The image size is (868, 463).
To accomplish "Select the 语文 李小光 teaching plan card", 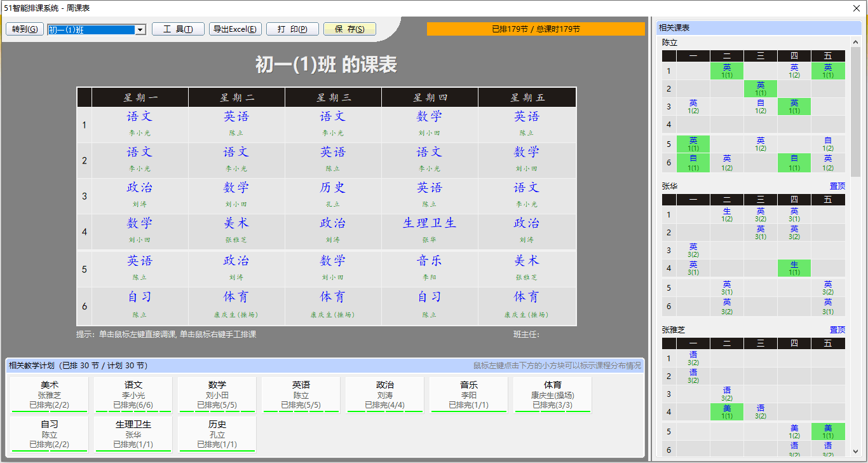I will [133, 394].
